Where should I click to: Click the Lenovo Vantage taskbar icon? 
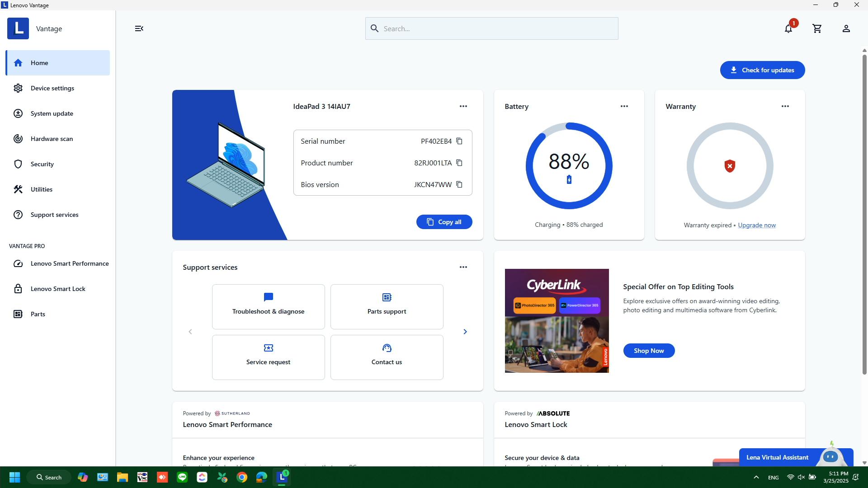282,477
